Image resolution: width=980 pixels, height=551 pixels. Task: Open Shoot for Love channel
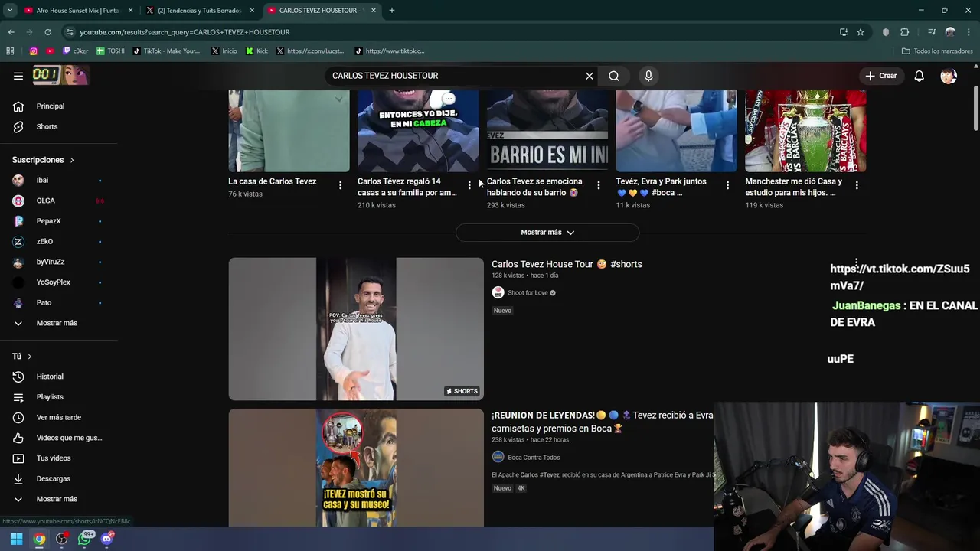pyautogui.click(x=528, y=292)
